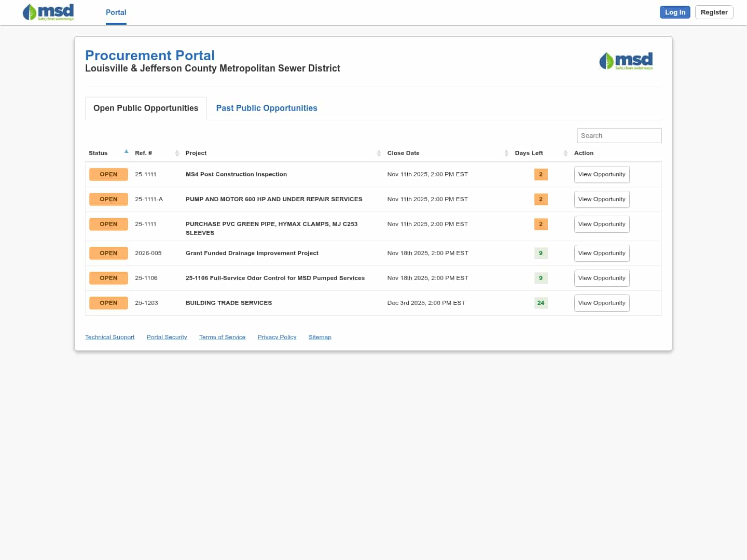747x560 pixels.
Task: Click the MSD logo in top navigation
Action: tap(48, 12)
